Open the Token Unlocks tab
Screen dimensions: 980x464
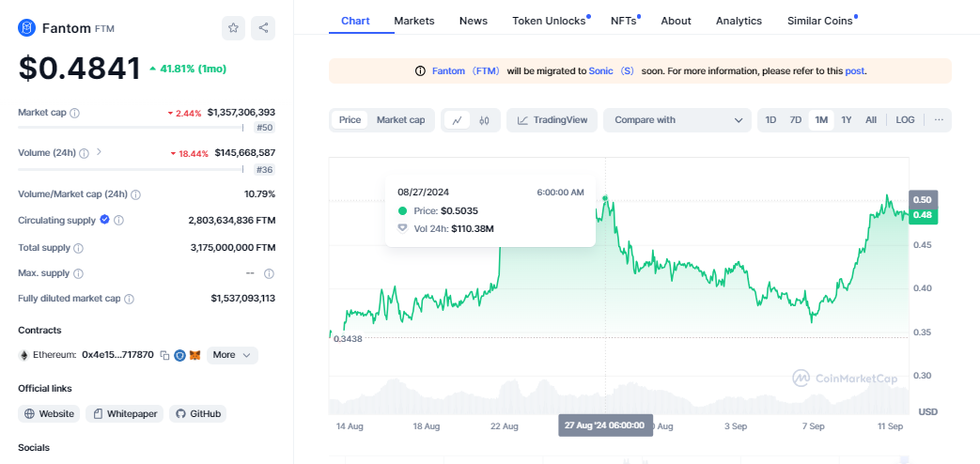point(550,21)
